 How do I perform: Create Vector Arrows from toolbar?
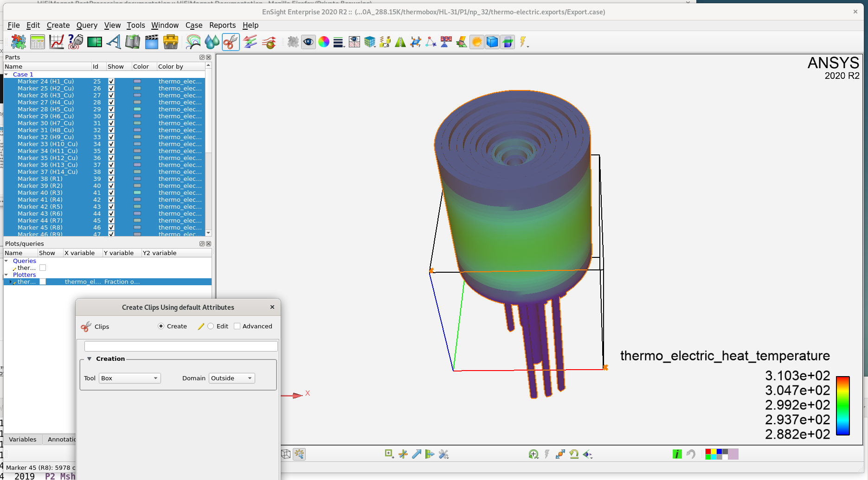coord(250,42)
